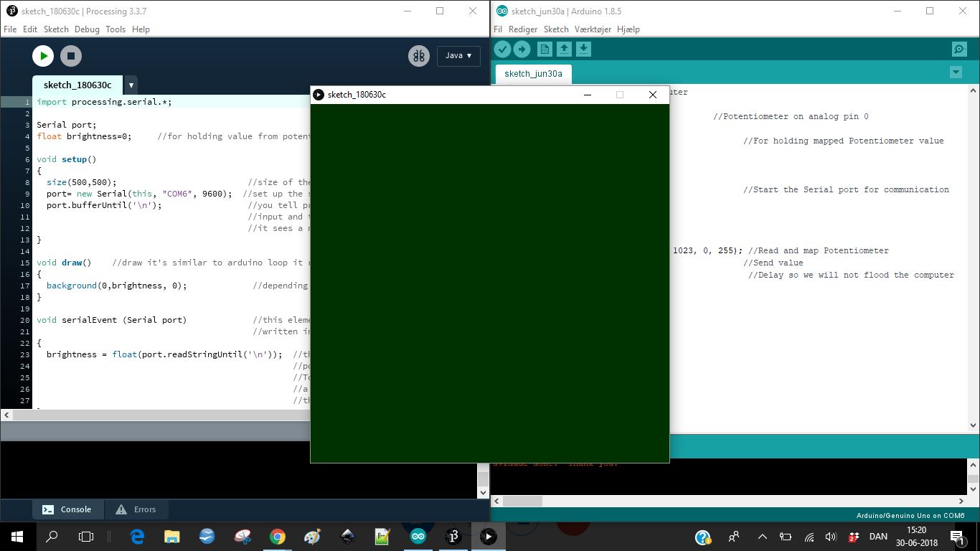Switch the DAN input language indicator
980x551 pixels.
[878, 537]
